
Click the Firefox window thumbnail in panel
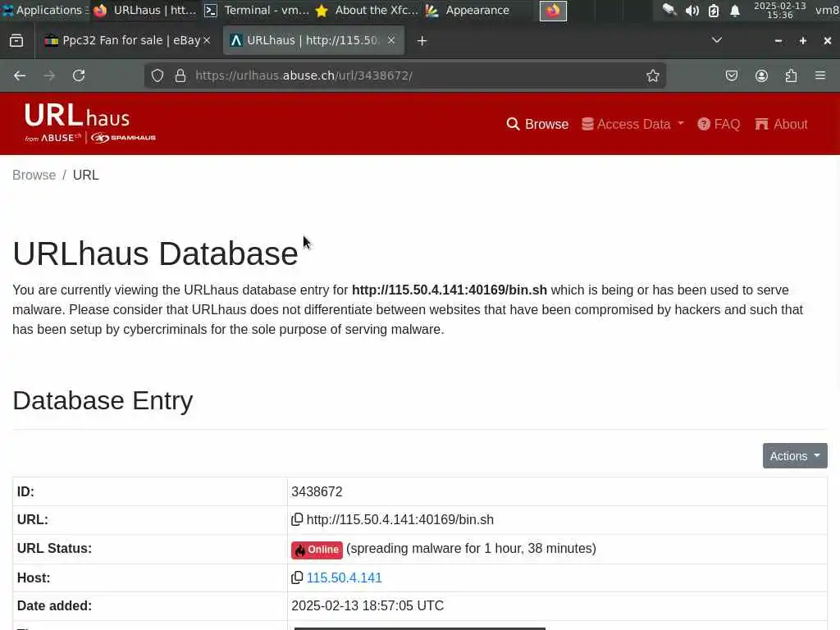[x=553, y=11]
